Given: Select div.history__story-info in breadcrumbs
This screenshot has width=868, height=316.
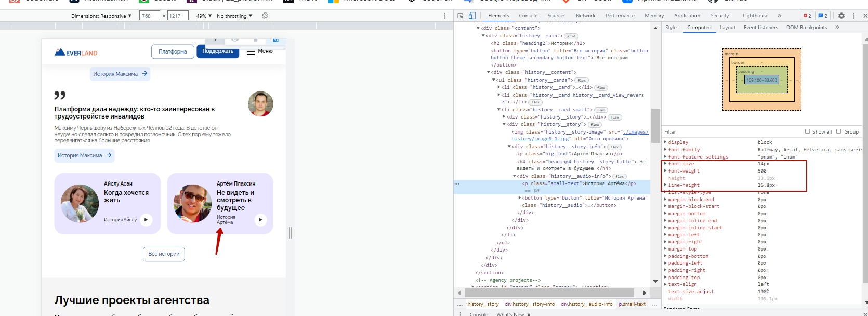Looking at the screenshot, I should pyautogui.click(x=530, y=304).
